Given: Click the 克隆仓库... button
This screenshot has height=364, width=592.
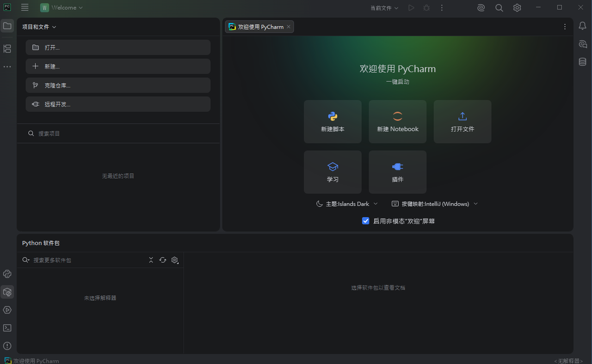Looking at the screenshot, I should pyautogui.click(x=118, y=85).
